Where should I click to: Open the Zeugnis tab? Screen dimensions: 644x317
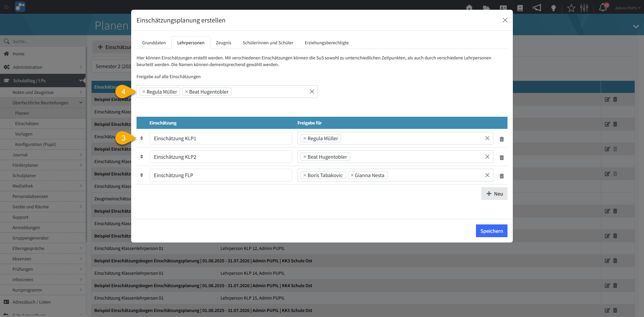223,43
